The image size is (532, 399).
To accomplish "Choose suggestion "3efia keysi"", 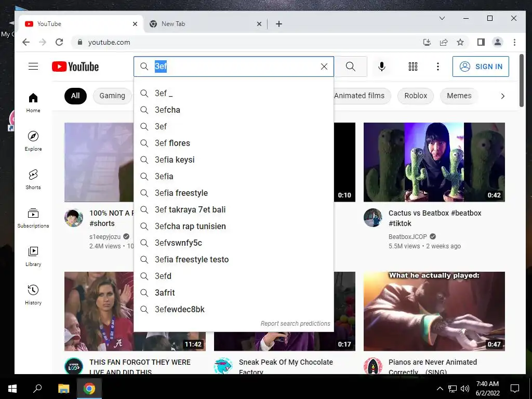I will pyautogui.click(x=234, y=160).
